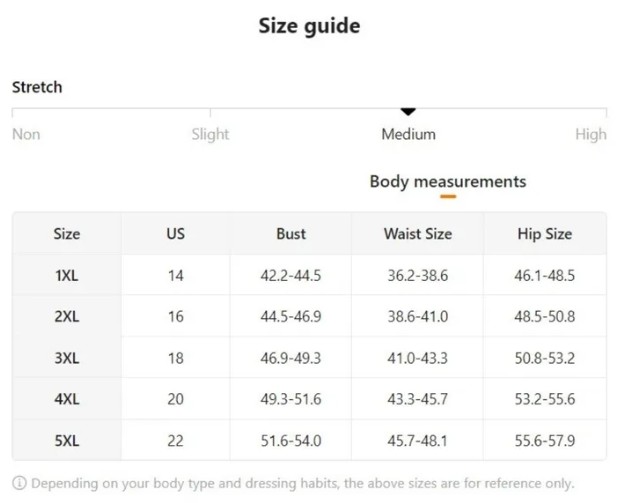The image size is (620, 503).
Task: Click the Hip Size column header
Action: (x=545, y=234)
